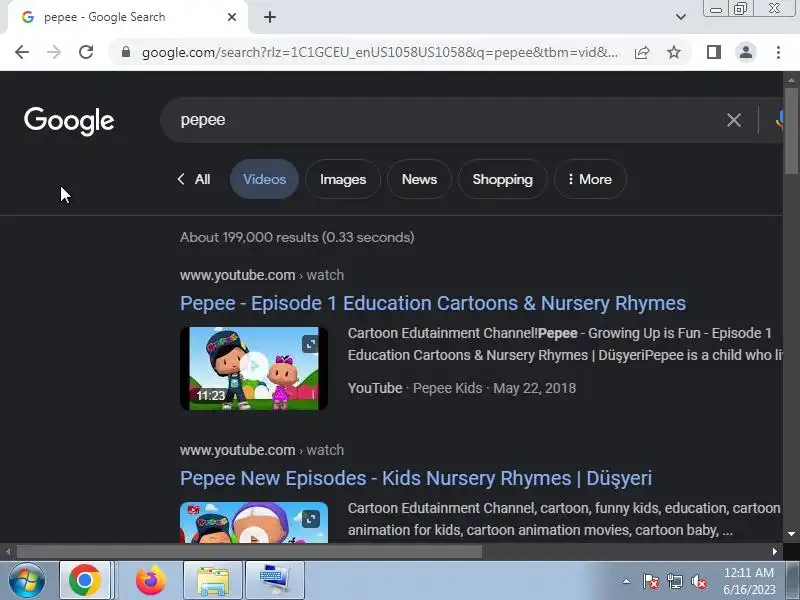Click the browser forward arrow
Image resolution: width=800 pixels, height=600 pixels.
click(54, 52)
